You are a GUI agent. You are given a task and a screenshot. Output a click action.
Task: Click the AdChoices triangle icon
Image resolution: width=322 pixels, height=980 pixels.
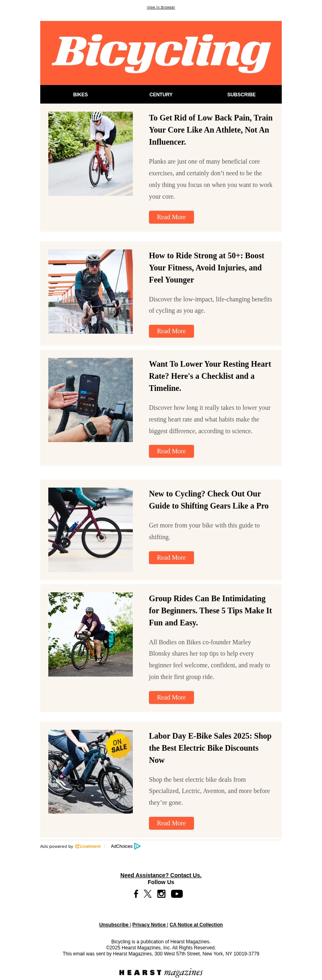click(137, 846)
